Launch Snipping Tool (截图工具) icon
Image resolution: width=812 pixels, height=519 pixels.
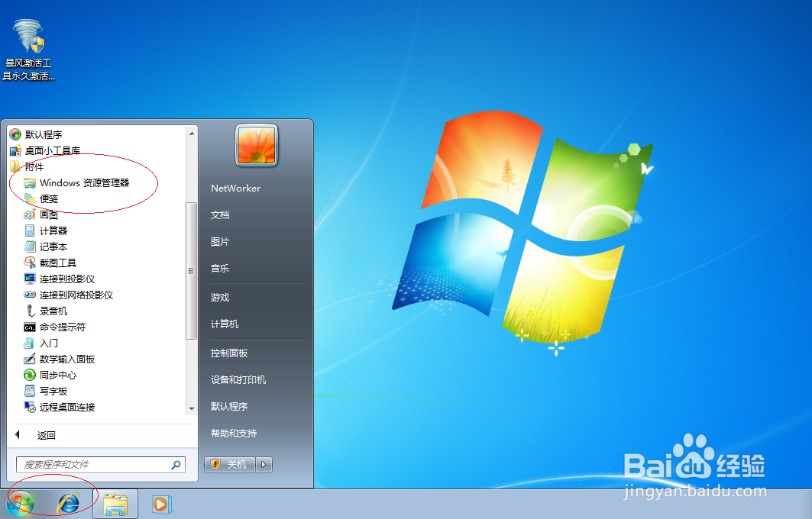point(30,263)
